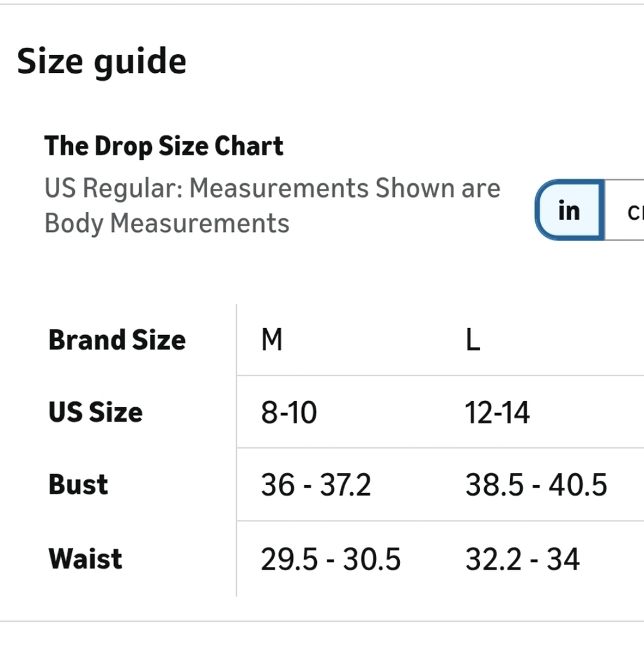Click the 'Brand Size' row label

tap(117, 340)
